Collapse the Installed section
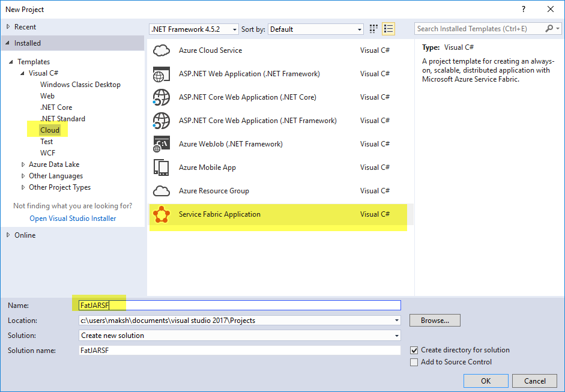This screenshot has height=392, width=565. [x=8, y=43]
